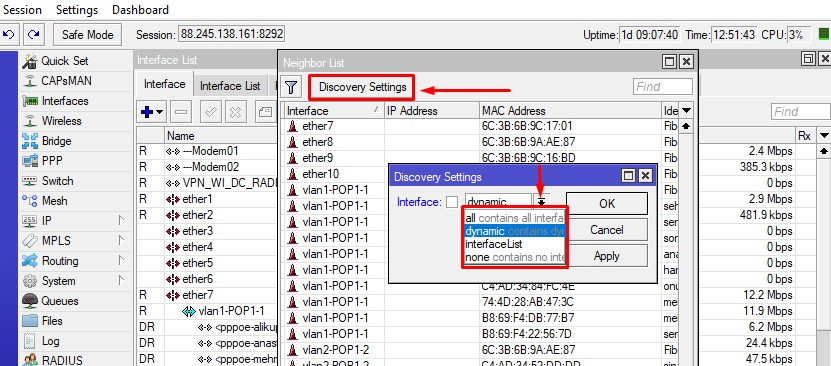This screenshot has width=831, height=366.
Task: Click the filter funnel icon in Neighbor List
Action: tap(290, 87)
